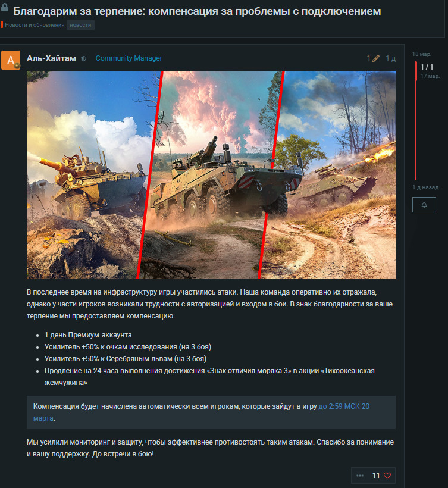448x488 pixels.
Task: Click the closed-topic lock icon beside the title
Action: pos(5,10)
